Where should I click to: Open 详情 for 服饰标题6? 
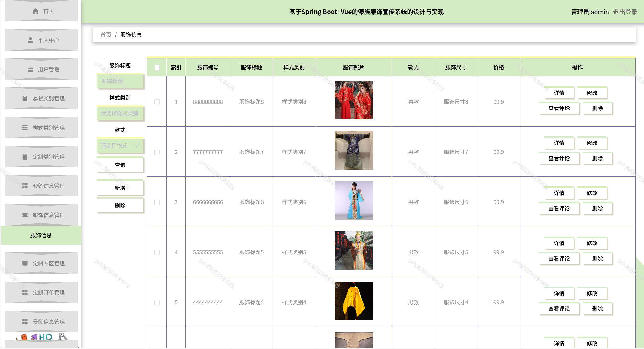click(x=559, y=193)
